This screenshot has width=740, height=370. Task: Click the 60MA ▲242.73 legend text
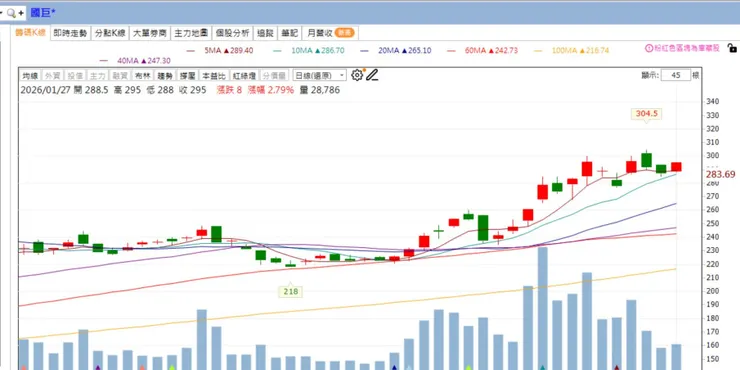click(x=491, y=50)
